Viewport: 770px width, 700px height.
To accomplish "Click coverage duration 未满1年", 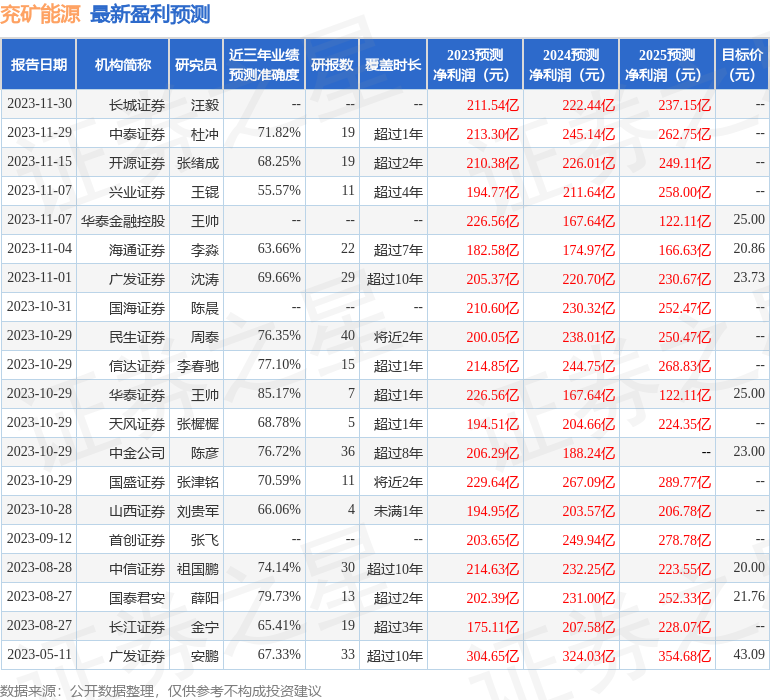I will (x=398, y=511).
